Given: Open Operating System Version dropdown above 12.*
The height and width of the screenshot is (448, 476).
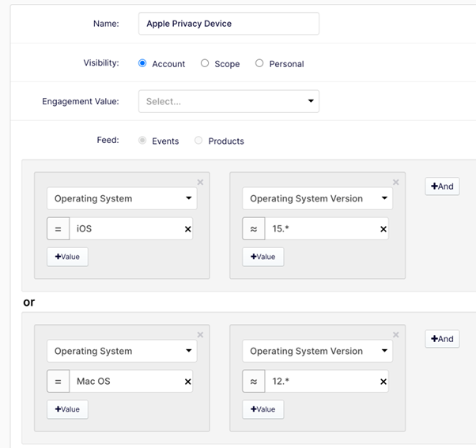Looking at the screenshot, I should [x=317, y=351].
